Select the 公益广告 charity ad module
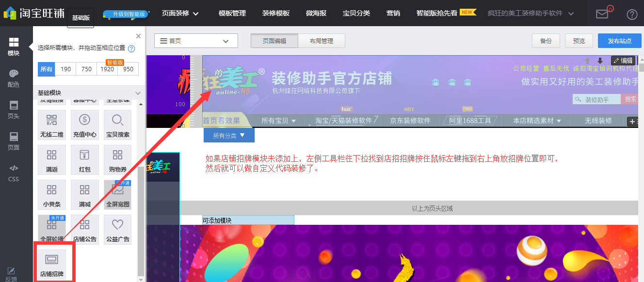 (117, 229)
